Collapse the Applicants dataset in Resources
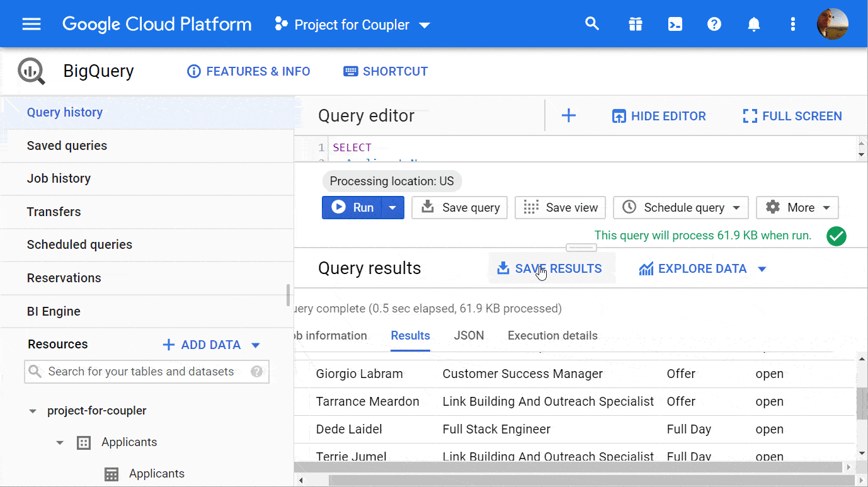868x487 pixels. click(60, 442)
